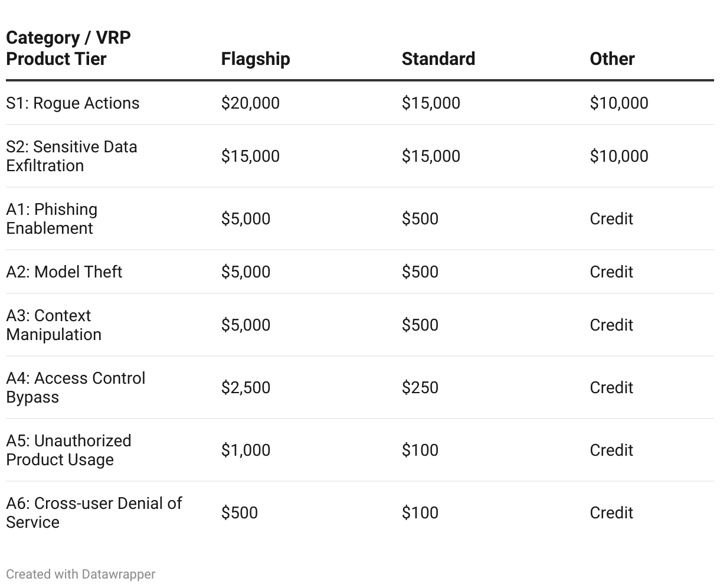720x588 pixels.
Task: Click the $2,500 Flagship value for Access Control Bypass
Action: pyautogui.click(x=246, y=387)
